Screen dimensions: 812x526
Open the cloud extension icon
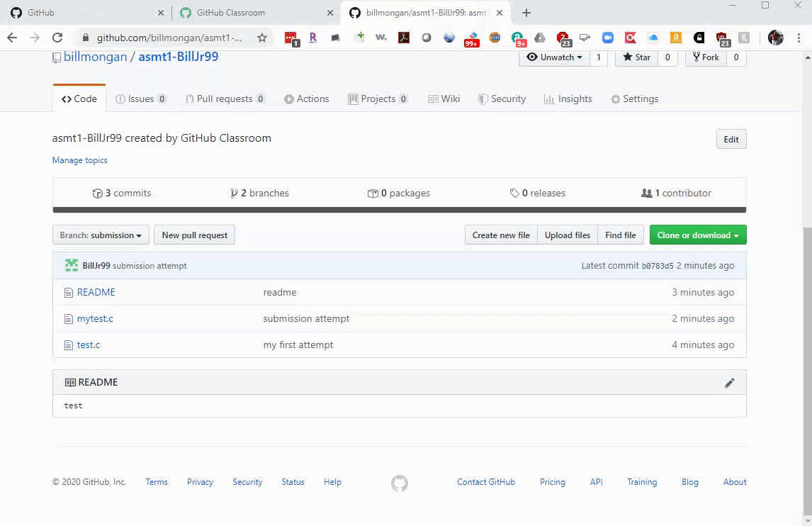tap(653, 38)
